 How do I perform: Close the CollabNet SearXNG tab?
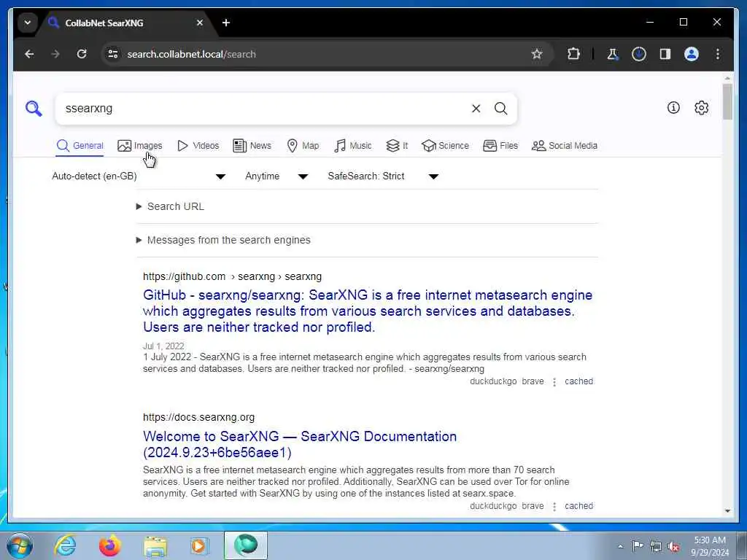tap(200, 23)
